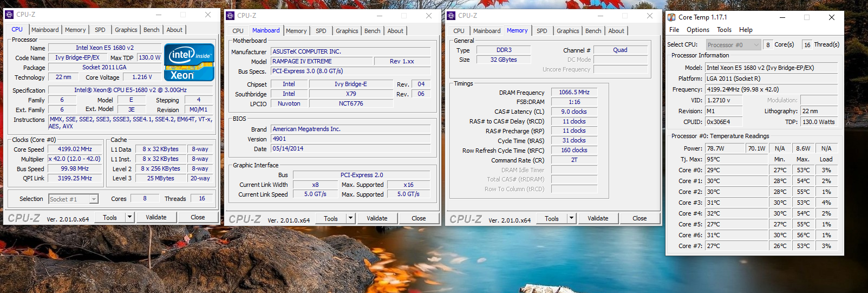This screenshot has height=293, width=868.
Task: Click the Intel Xeon E5 1680 v2 name field
Action: 105,48
